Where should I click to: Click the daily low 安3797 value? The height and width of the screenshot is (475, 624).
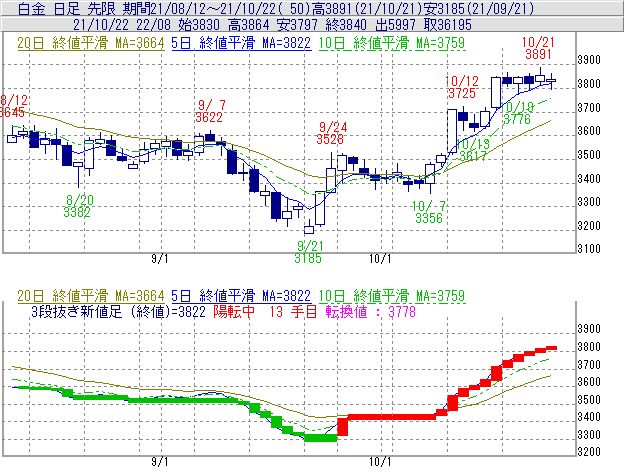297,25
